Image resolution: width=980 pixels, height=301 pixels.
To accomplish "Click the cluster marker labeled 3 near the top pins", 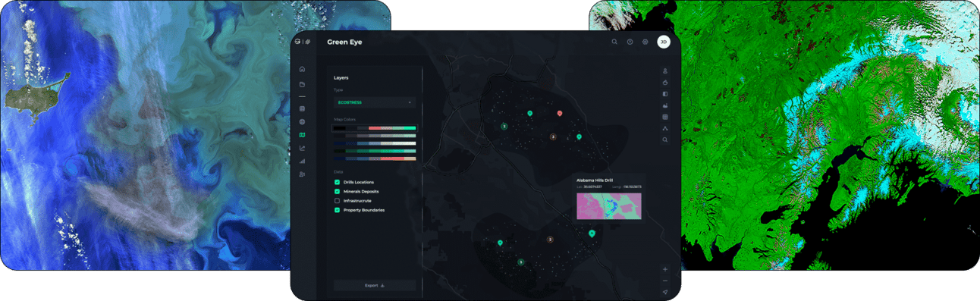I will (504, 126).
